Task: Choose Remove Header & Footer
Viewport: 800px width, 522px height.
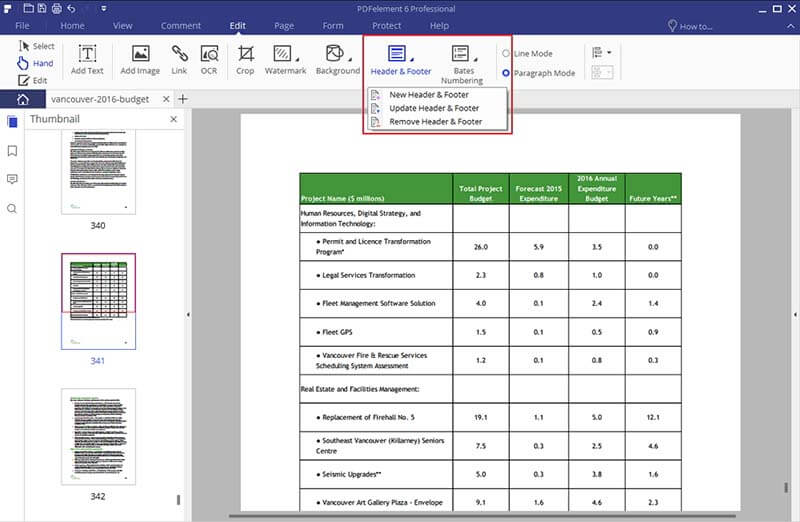Action: click(x=435, y=121)
